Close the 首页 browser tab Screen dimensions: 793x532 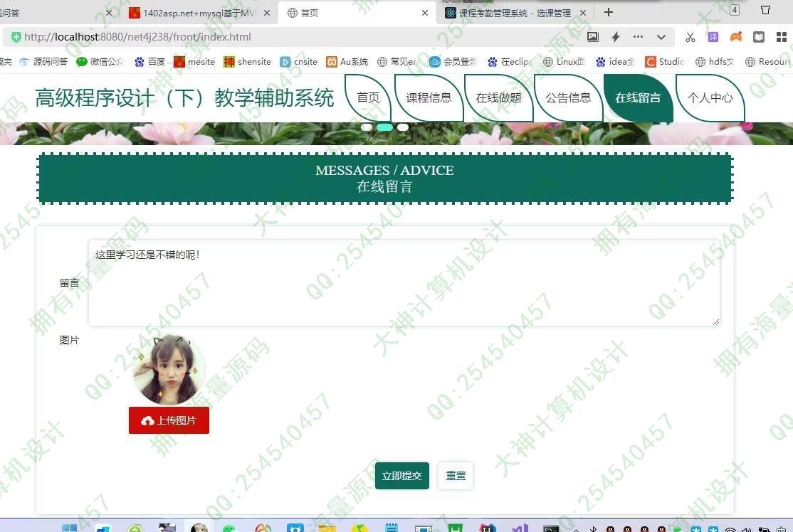point(425,13)
